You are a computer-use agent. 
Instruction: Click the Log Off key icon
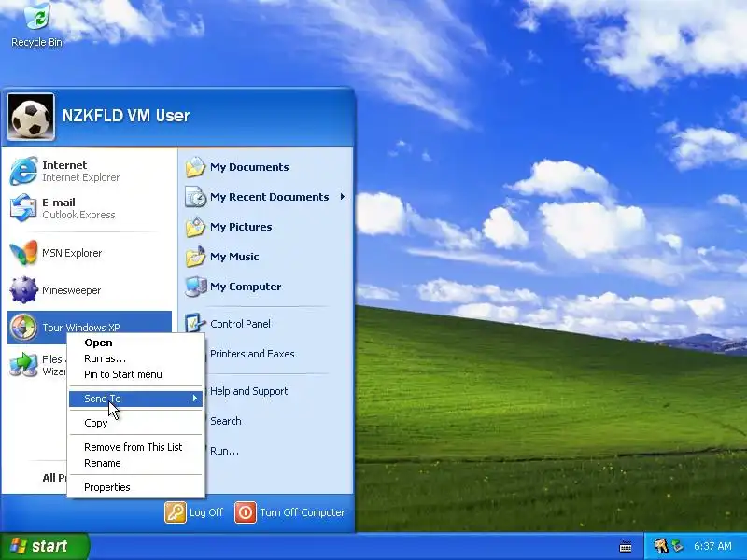coord(176,512)
